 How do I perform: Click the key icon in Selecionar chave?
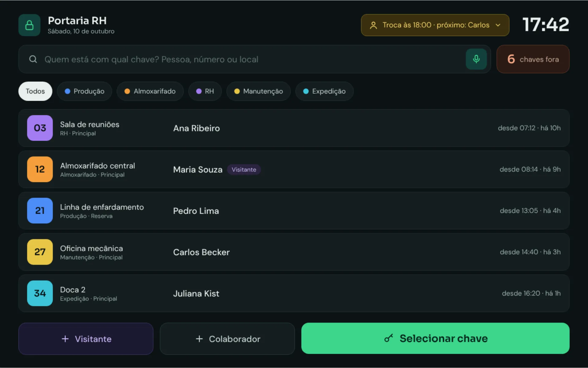pos(389,338)
